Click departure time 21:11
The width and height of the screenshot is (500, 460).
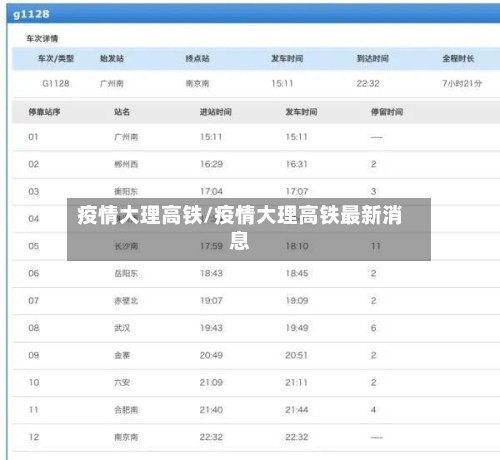[x=296, y=383]
